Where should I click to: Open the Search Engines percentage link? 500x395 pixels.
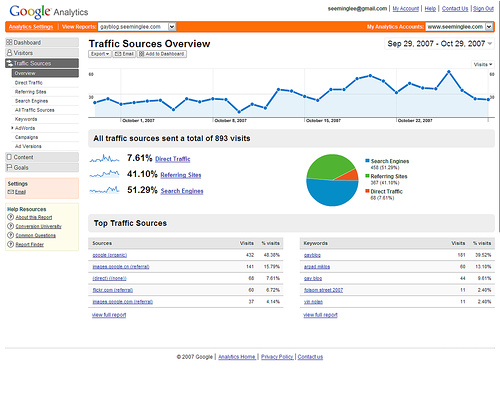[182, 191]
